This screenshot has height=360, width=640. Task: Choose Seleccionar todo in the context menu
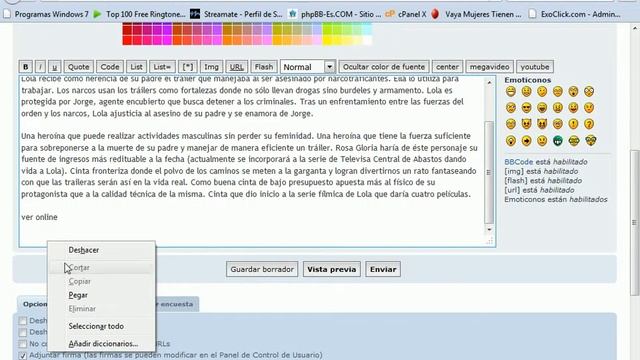101,327
